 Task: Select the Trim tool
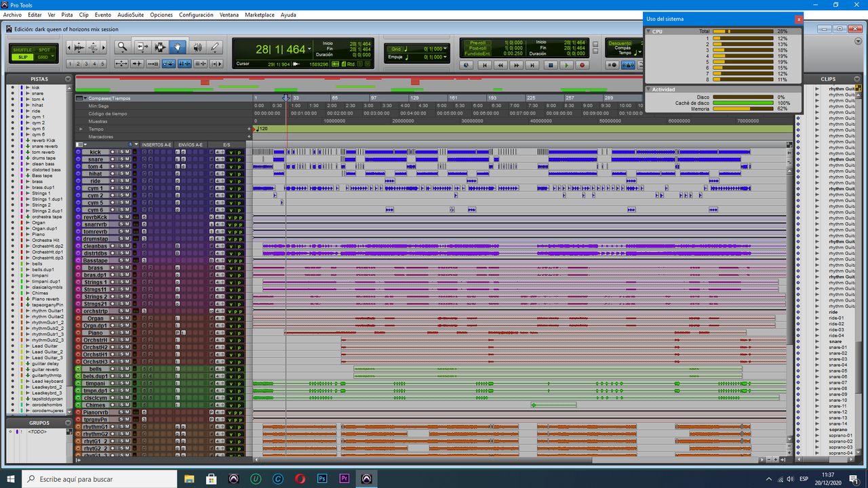click(x=143, y=47)
